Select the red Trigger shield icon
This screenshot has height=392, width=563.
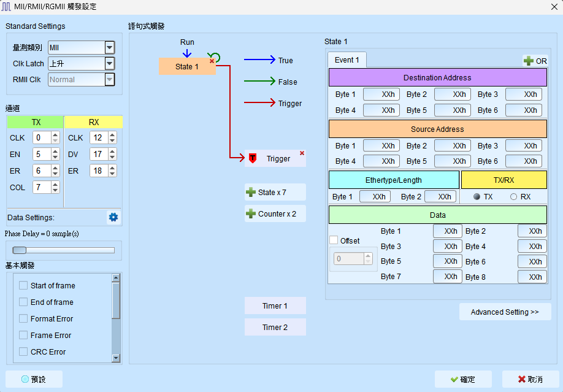pyautogui.click(x=253, y=158)
